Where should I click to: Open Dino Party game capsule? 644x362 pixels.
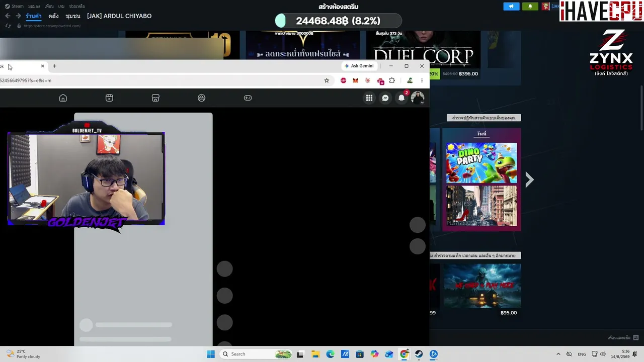pyautogui.click(x=481, y=163)
